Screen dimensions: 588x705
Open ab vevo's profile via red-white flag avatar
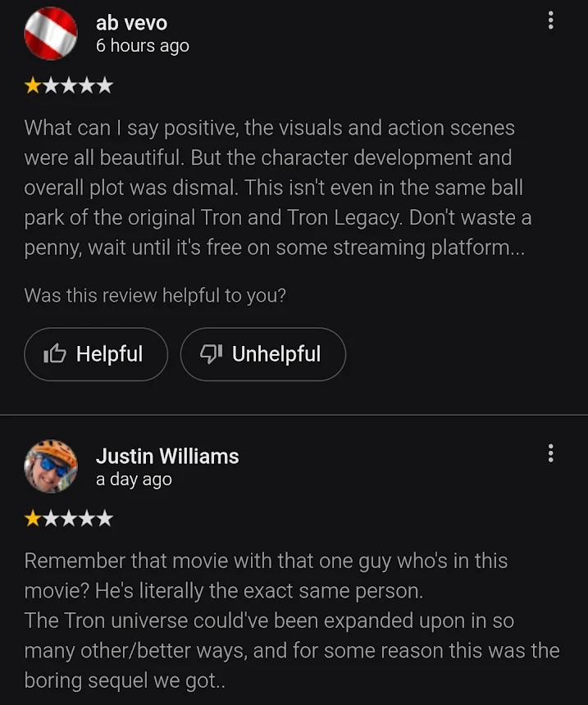50,34
